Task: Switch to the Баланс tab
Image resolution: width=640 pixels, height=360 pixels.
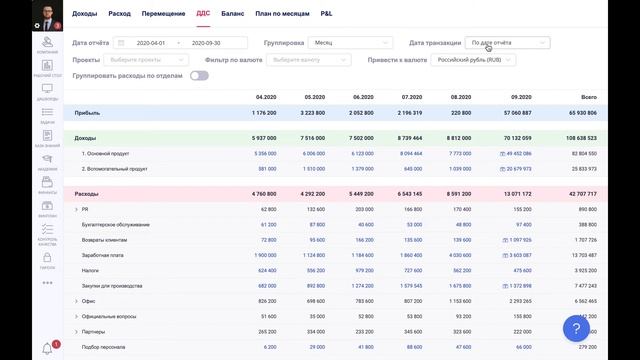Action: [x=233, y=13]
